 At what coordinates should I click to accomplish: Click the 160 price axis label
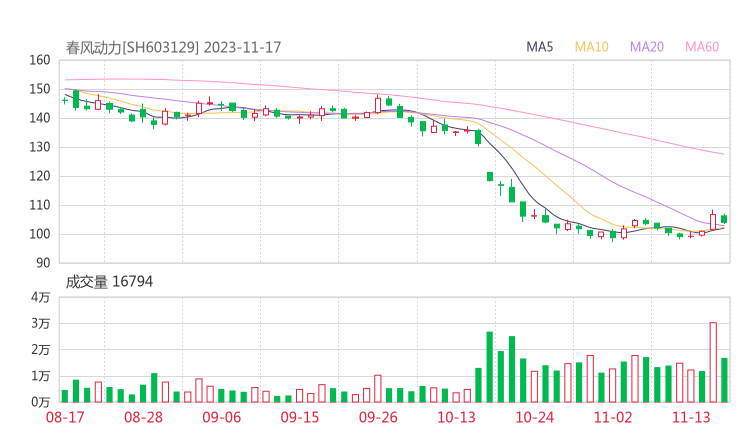40,60
